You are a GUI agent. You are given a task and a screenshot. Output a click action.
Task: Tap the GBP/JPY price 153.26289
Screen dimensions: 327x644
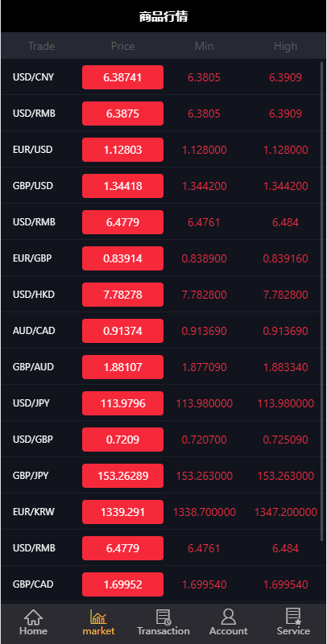coord(123,476)
